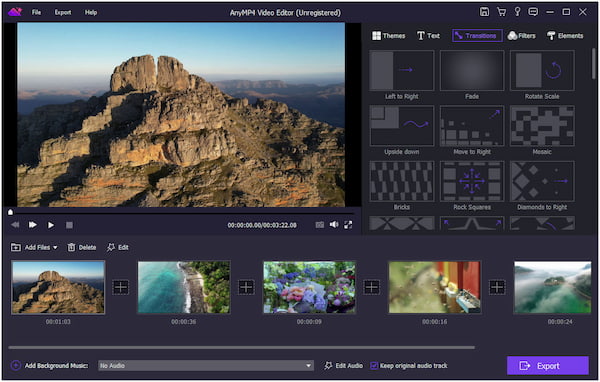Toggle Keep original audio track checkbox

374,366
